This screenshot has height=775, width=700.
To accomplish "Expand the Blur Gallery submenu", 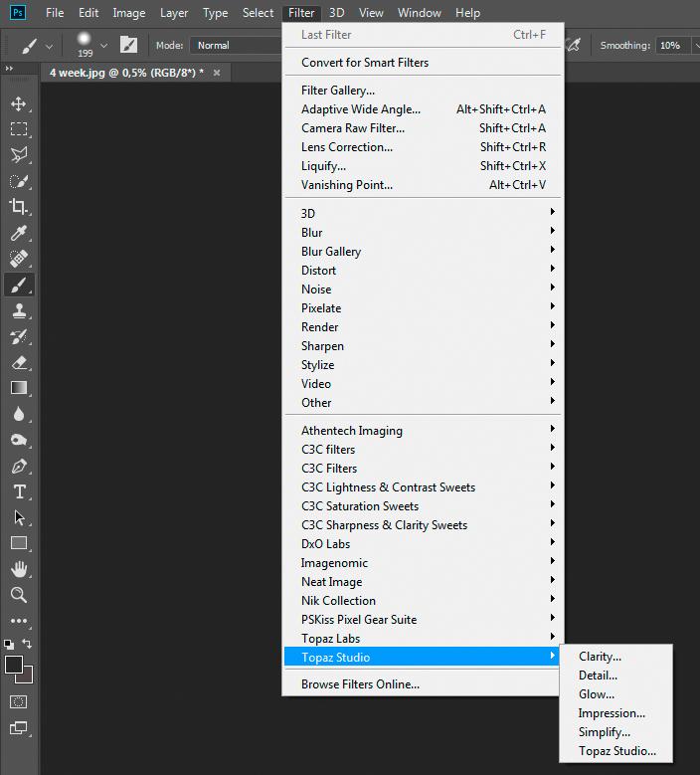I will point(423,252).
